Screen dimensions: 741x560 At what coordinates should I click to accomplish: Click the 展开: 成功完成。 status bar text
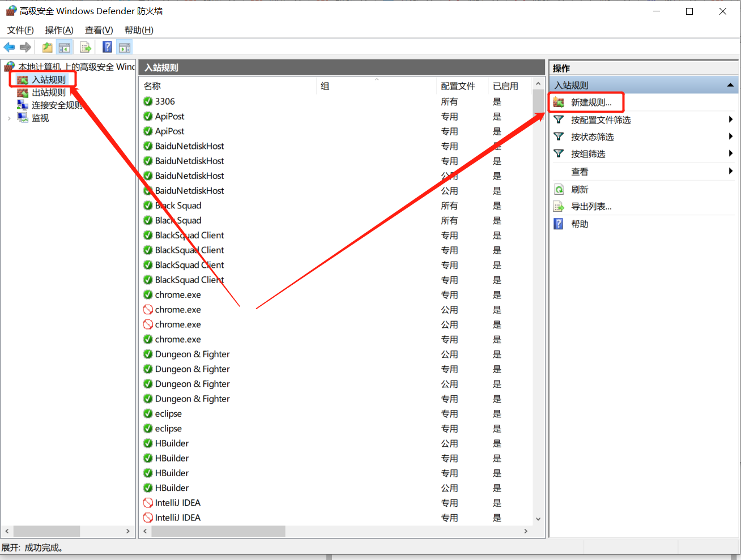pyautogui.click(x=33, y=548)
